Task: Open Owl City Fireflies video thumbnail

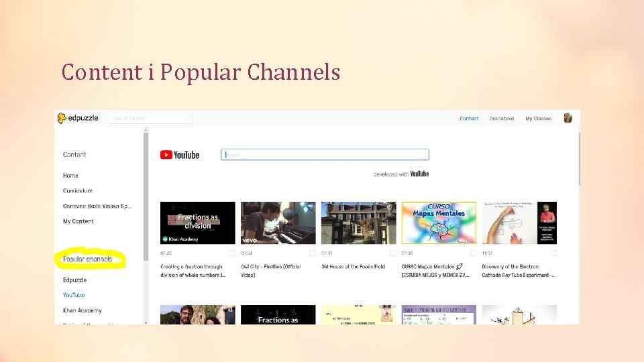Action: tap(278, 223)
